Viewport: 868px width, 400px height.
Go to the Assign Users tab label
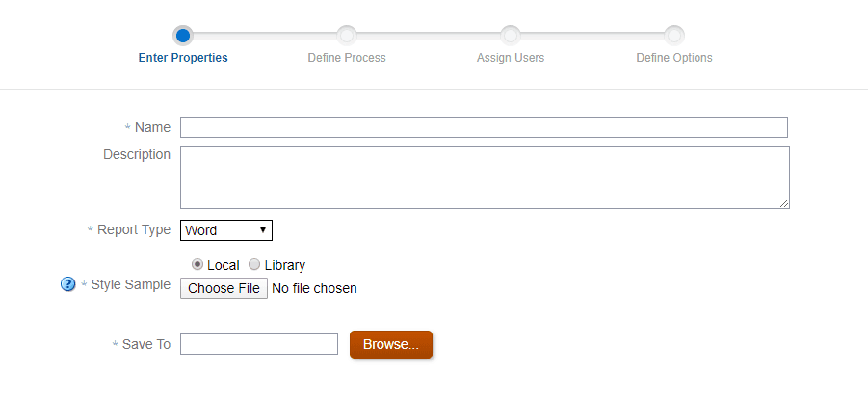511,58
